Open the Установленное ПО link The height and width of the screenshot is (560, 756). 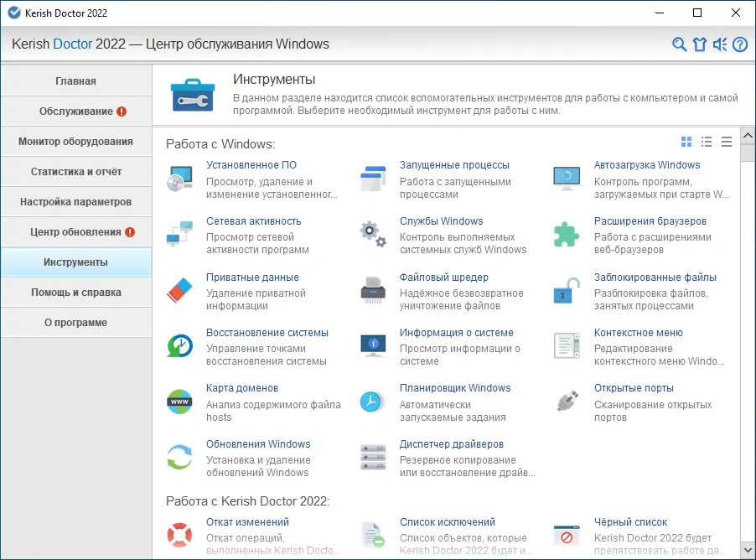[251, 165]
